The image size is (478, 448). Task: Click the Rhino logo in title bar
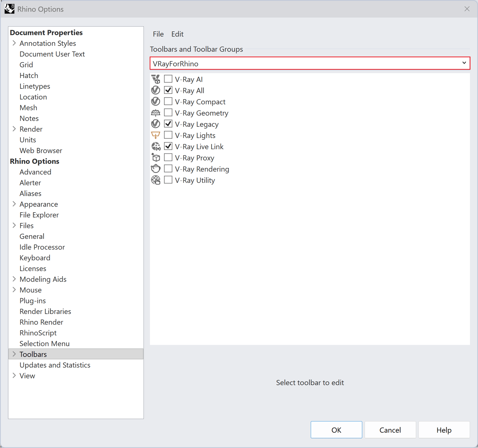(10, 9)
